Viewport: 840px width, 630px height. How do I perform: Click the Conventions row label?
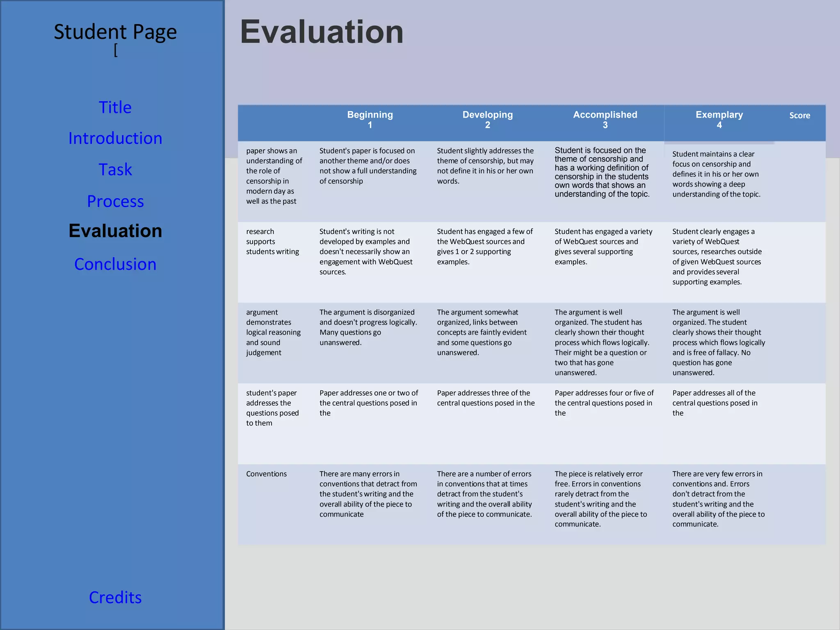267,474
